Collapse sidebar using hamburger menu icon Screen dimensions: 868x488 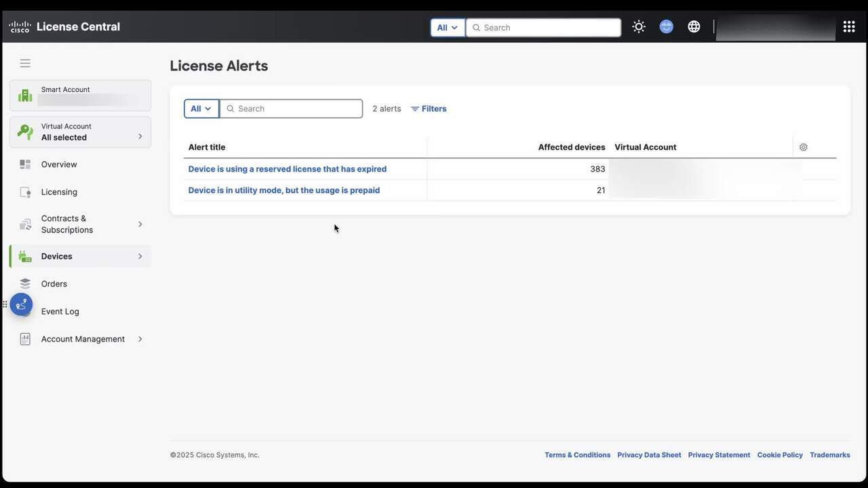(x=25, y=64)
